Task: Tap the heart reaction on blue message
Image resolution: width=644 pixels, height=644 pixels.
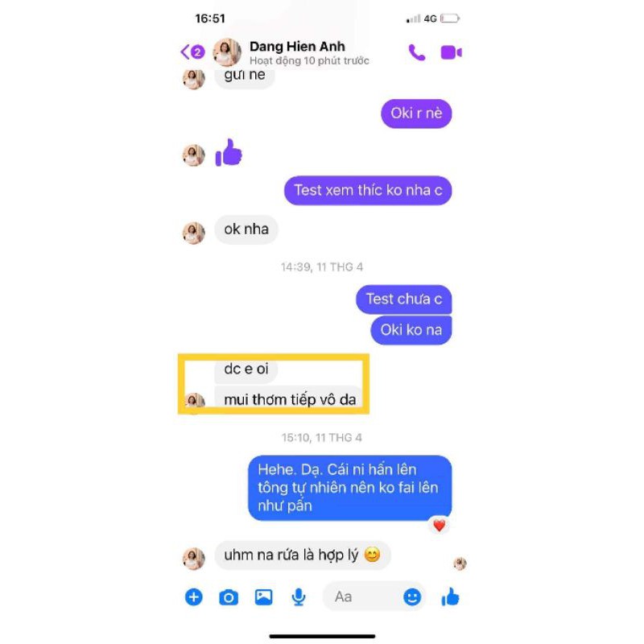Action: point(439,526)
